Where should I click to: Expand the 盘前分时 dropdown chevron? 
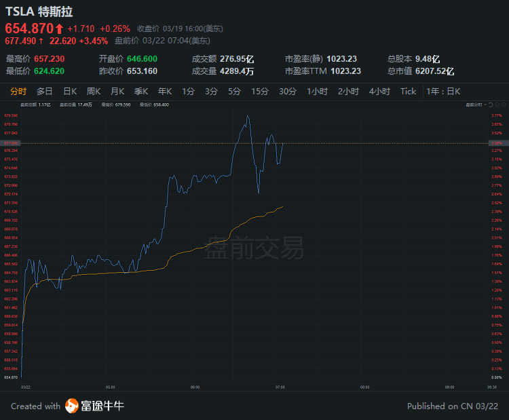point(485,104)
